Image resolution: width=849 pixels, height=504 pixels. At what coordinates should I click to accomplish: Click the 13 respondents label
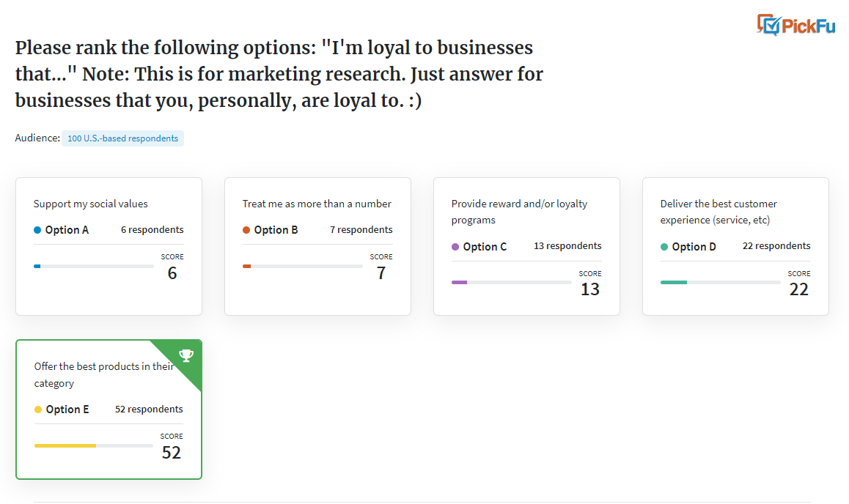click(x=567, y=246)
